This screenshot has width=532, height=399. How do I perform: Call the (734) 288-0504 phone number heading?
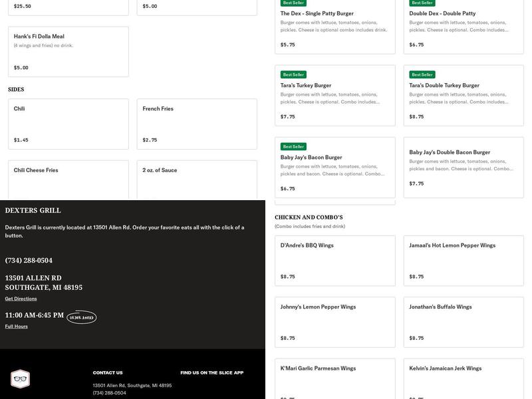click(x=29, y=260)
